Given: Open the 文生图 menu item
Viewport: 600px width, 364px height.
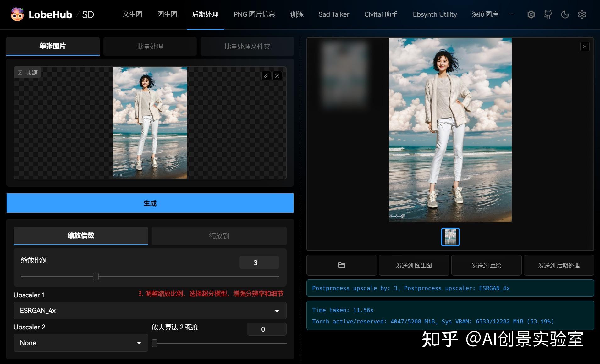Looking at the screenshot, I should point(132,14).
